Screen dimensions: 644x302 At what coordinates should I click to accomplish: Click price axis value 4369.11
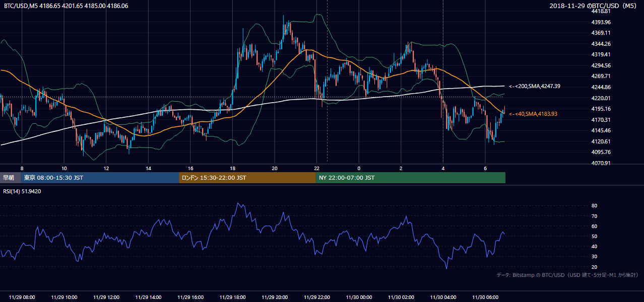tap(601, 33)
